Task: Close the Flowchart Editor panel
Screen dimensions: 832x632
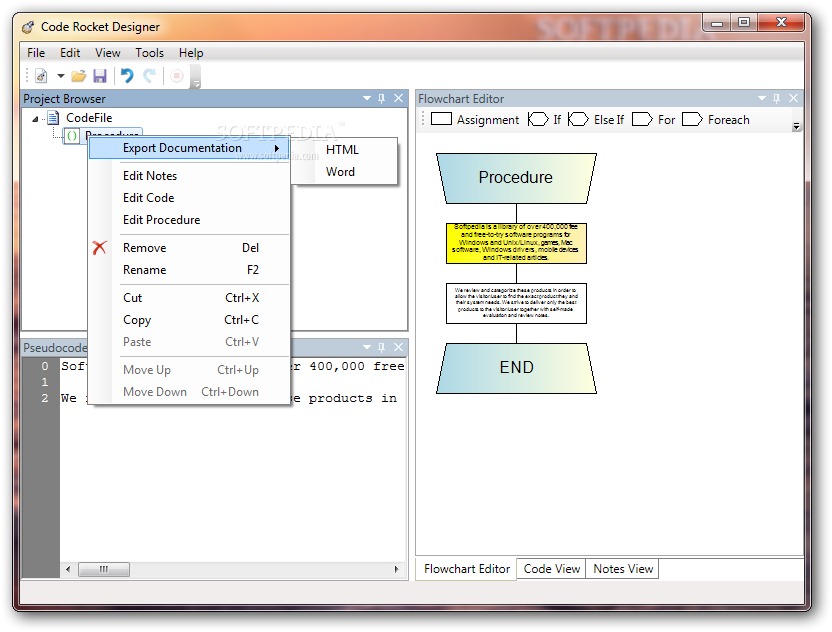Action: click(x=793, y=98)
